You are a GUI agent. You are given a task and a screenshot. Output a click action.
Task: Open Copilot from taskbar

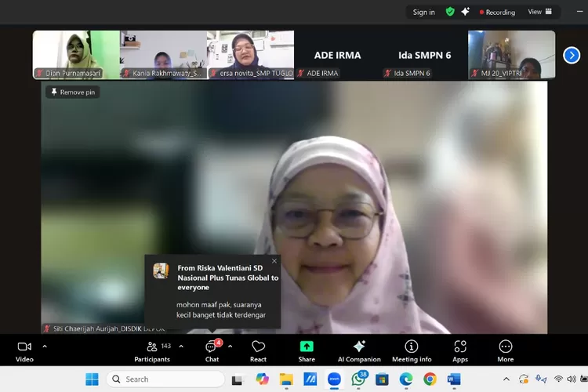click(262, 379)
